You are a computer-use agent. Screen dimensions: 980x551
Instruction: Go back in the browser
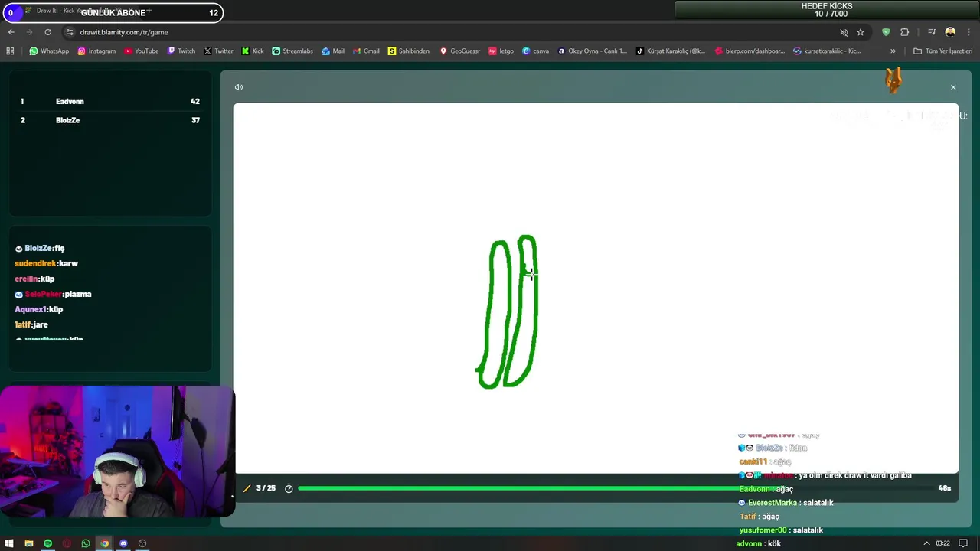(11, 32)
